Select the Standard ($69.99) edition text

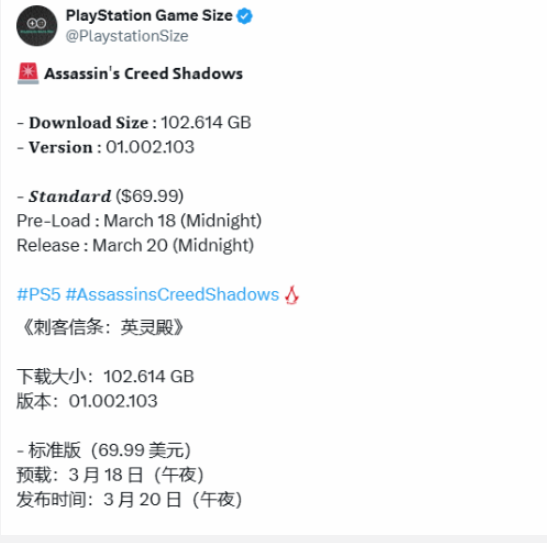pyautogui.click(x=100, y=196)
